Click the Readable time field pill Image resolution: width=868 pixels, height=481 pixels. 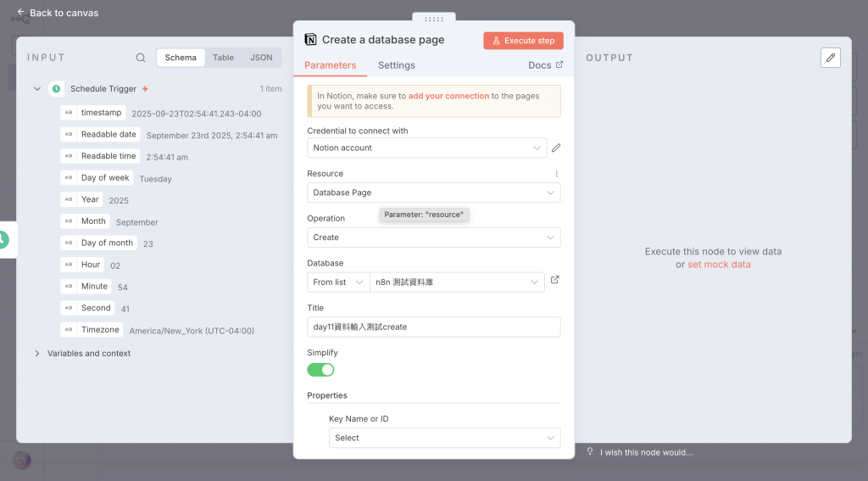click(x=100, y=156)
